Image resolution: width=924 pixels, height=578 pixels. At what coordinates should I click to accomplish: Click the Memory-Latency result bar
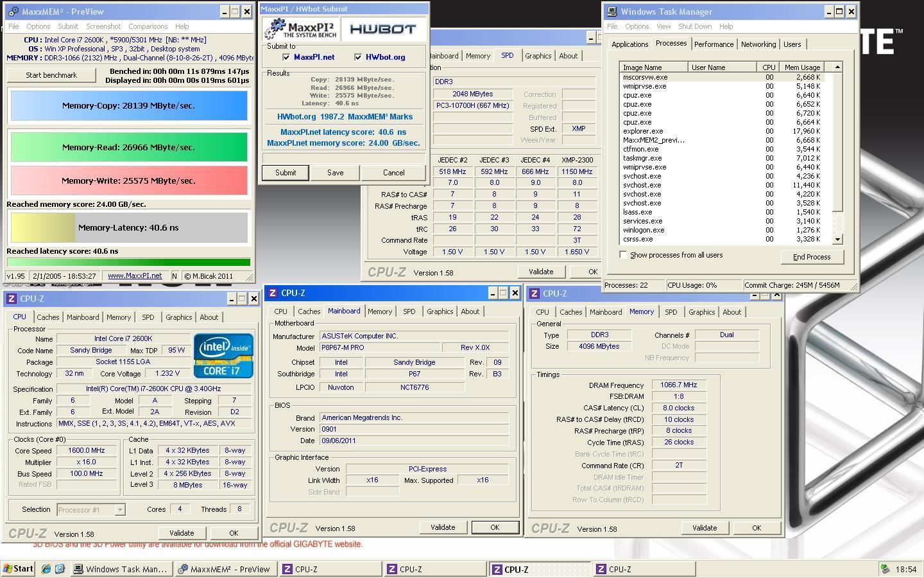[x=129, y=227]
